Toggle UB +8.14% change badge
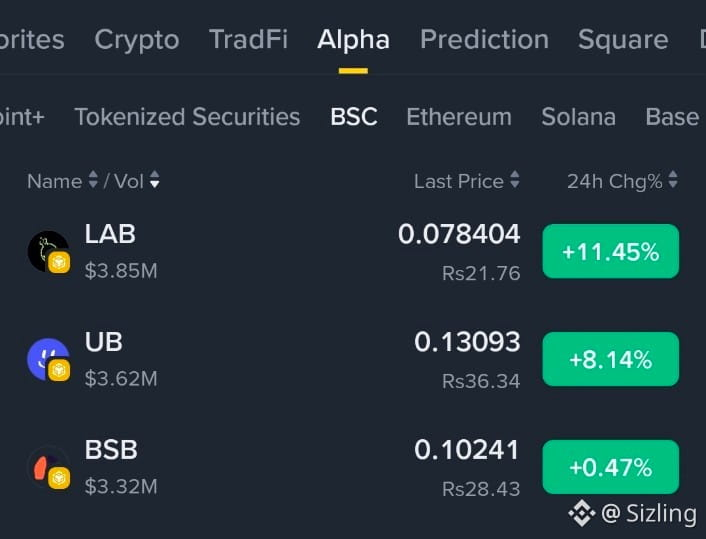This screenshot has height=539, width=706. (x=611, y=359)
